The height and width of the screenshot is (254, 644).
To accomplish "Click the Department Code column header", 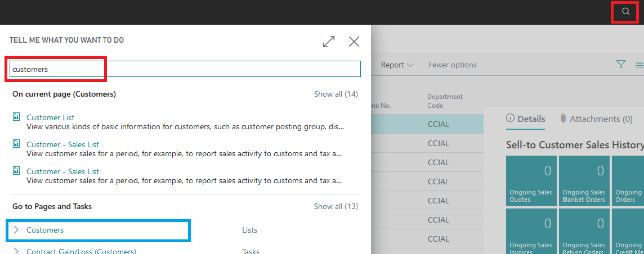I will tap(445, 101).
